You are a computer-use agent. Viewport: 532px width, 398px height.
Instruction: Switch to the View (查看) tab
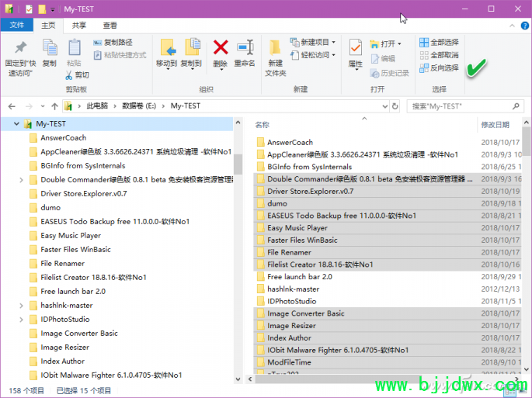[110, 26]
